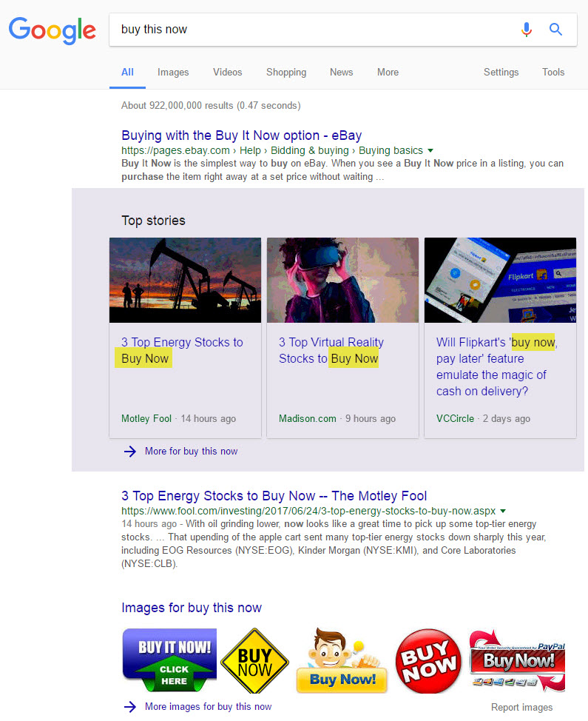Open the search Tools option
Viewport: 588px width, 721px height.
click(553, 73)
